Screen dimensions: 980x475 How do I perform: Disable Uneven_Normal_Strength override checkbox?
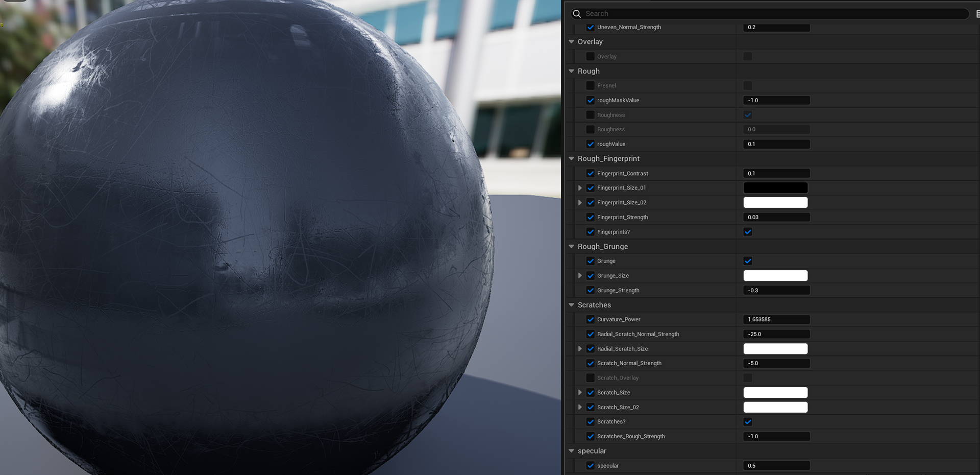591,27
